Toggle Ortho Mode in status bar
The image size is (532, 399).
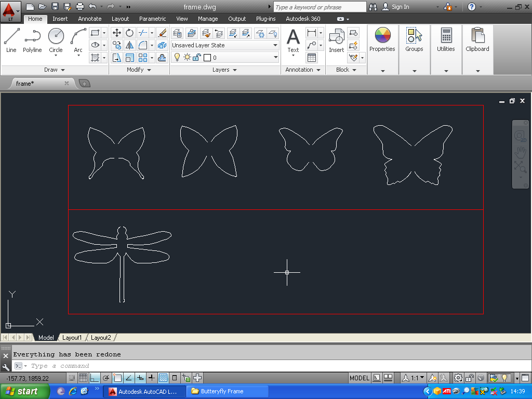pyautogui.click(x=95, y=378)
